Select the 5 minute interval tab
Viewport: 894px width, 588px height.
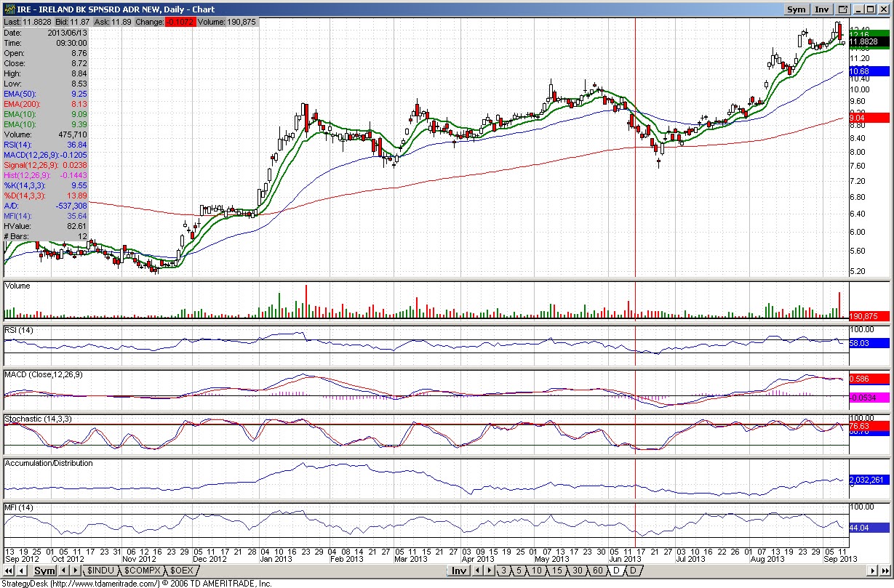(x=519, y=571)
